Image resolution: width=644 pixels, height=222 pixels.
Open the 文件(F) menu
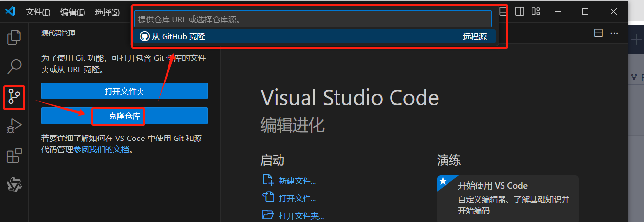click(38, 12)
